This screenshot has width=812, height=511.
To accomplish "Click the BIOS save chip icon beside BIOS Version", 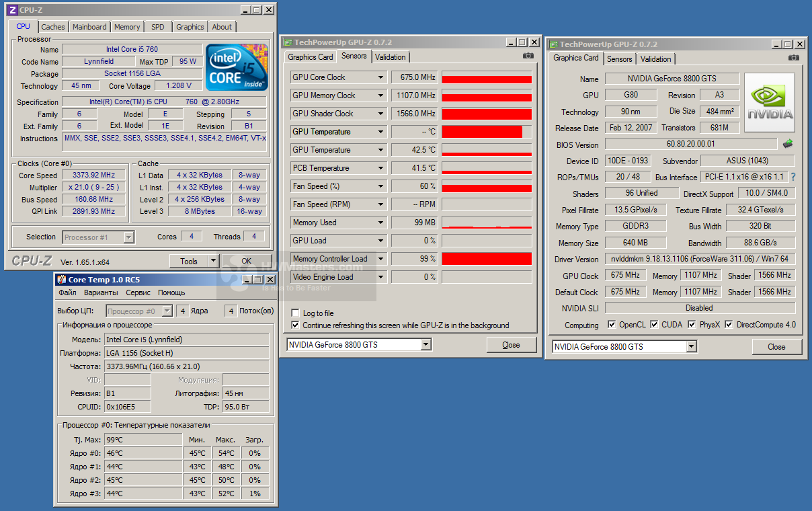I will [x=788, y=143].
